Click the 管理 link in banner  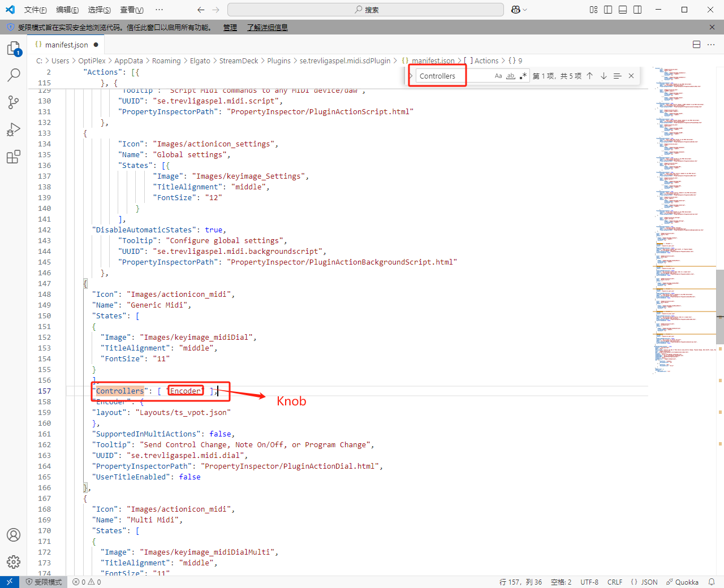point(230,27)
